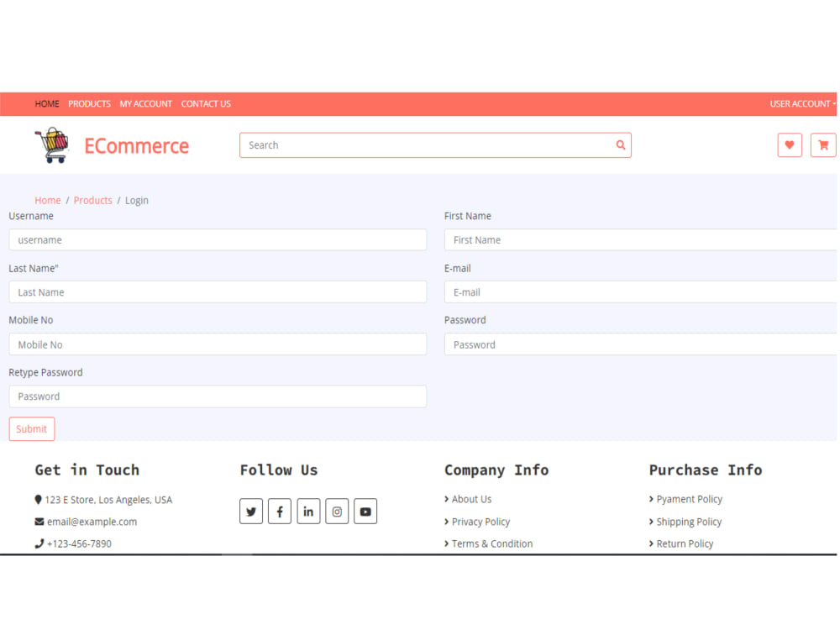Open the Pyament Policy link

[689, 499]
